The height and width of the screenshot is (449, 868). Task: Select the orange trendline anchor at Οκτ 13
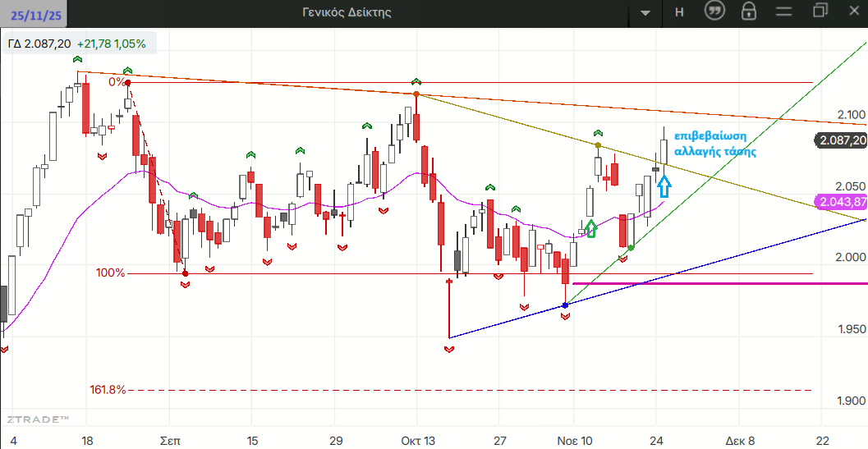click(416, 94)
